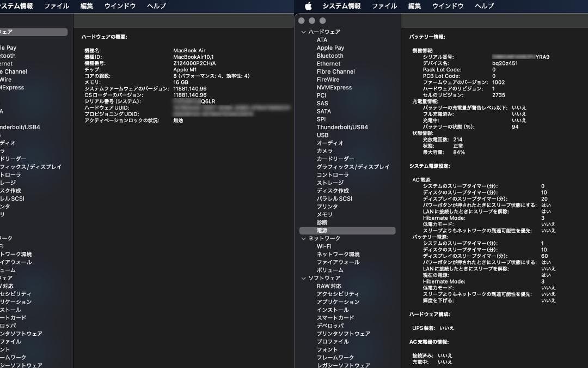Select グラフィックス/ディスプレイ in right sidebar
Screen dimensions: 588x368
point(353,167)
